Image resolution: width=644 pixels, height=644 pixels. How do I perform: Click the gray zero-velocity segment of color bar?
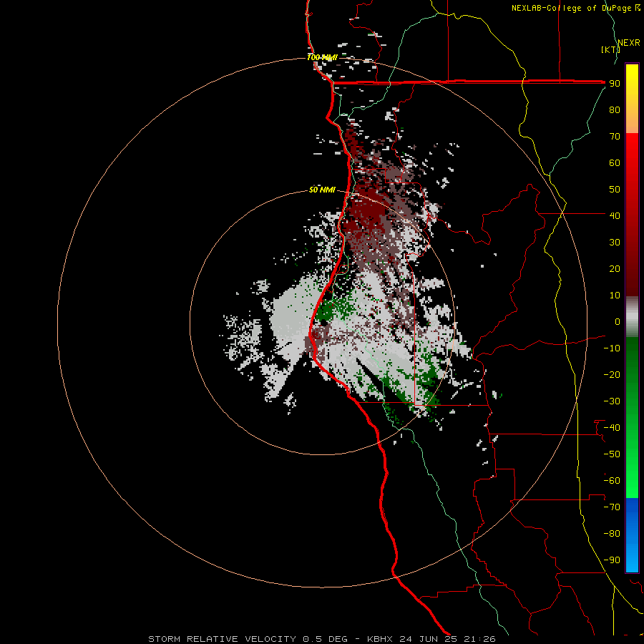pyautogui.click(x=632, y=317)
